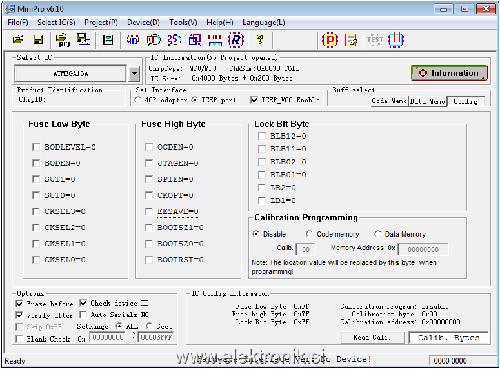
Task: Toggle the SUT1 fuse checkbox
Action: (x=36, y=179)
